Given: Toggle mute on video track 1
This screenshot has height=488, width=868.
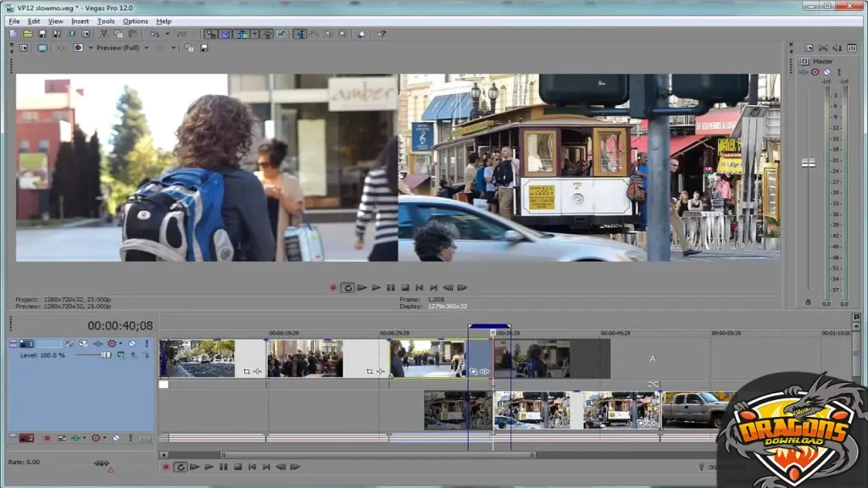Looking at the screenshot, I should click(x=131, y=344).
